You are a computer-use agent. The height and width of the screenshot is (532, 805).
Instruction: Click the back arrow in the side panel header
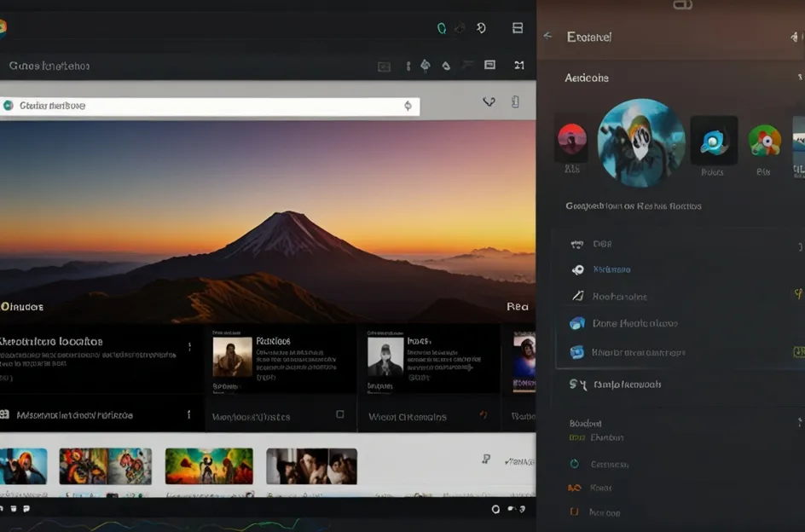click(x=547, y=37)
